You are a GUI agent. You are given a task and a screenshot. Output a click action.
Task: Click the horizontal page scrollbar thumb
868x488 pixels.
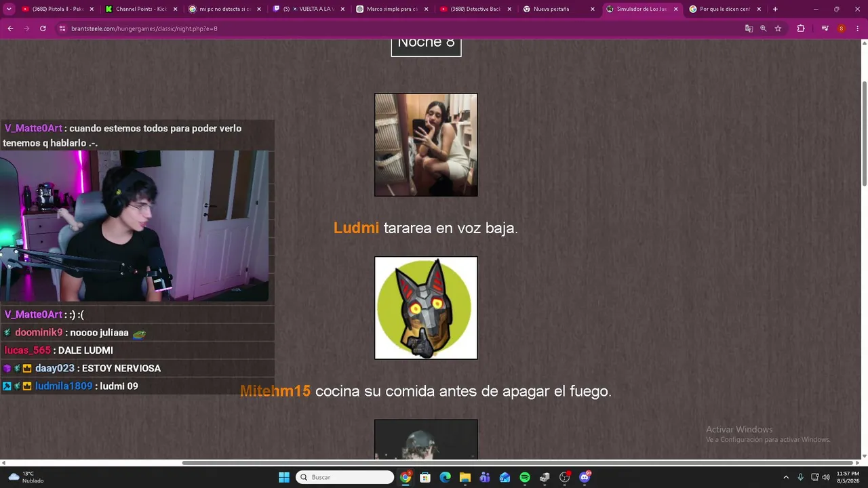click(517, 463)
